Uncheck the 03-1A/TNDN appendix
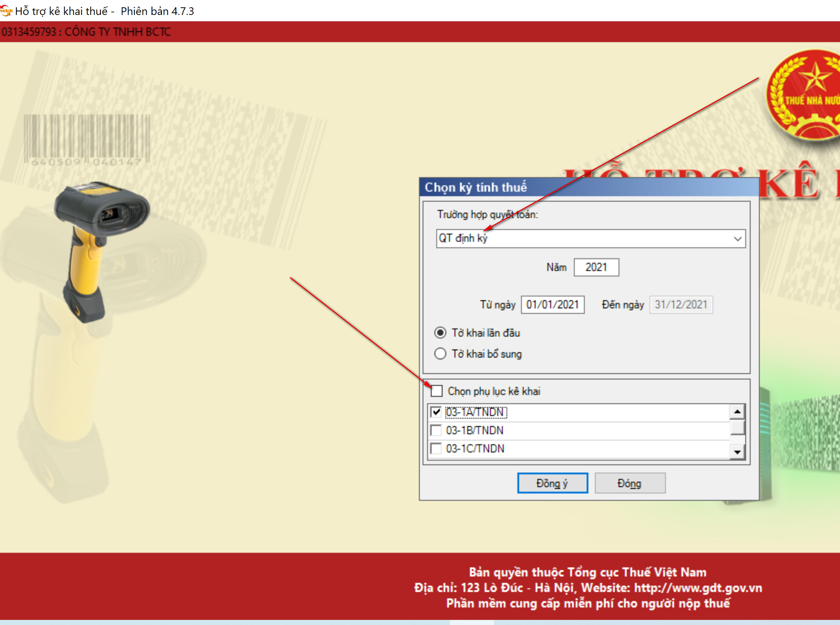The image size is (840, 625). [x=436, y=412]
